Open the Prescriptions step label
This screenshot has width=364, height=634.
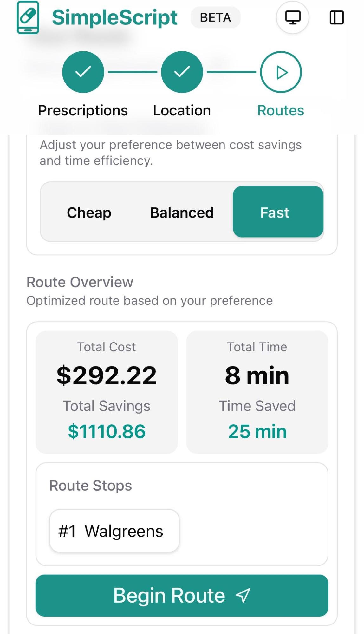83,110
